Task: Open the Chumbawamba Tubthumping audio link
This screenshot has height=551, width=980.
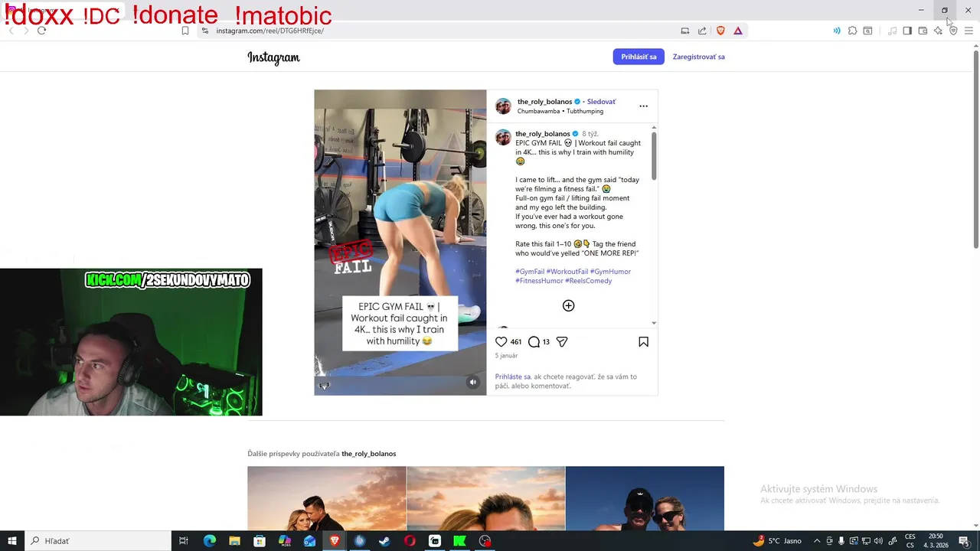Action: point(560,112)
